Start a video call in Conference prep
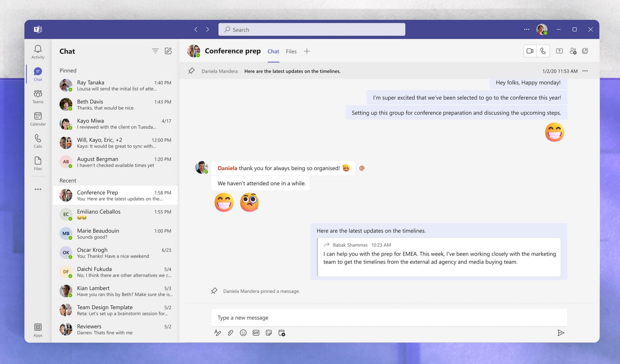620x364 pixels. coord(530,51)
